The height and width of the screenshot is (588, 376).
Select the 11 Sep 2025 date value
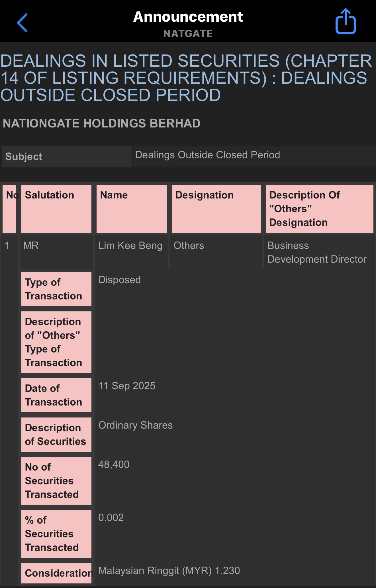(x=127, y=386)
